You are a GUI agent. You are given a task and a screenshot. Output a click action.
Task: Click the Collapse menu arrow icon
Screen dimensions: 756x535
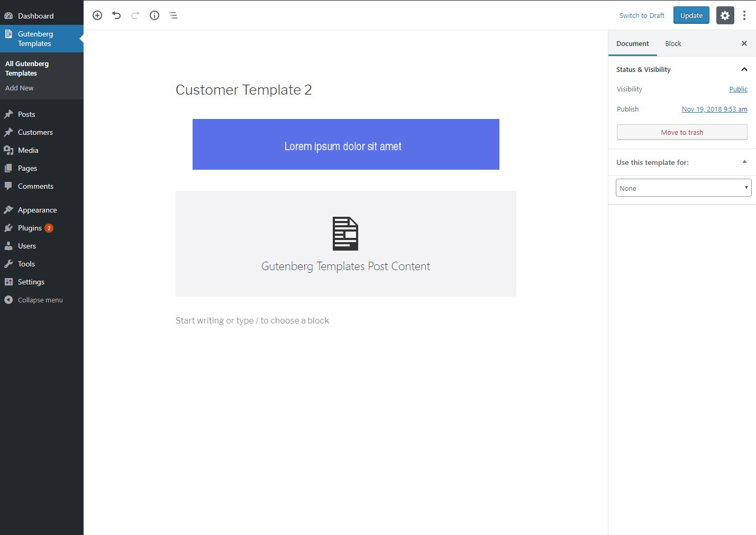click(8, 300)
